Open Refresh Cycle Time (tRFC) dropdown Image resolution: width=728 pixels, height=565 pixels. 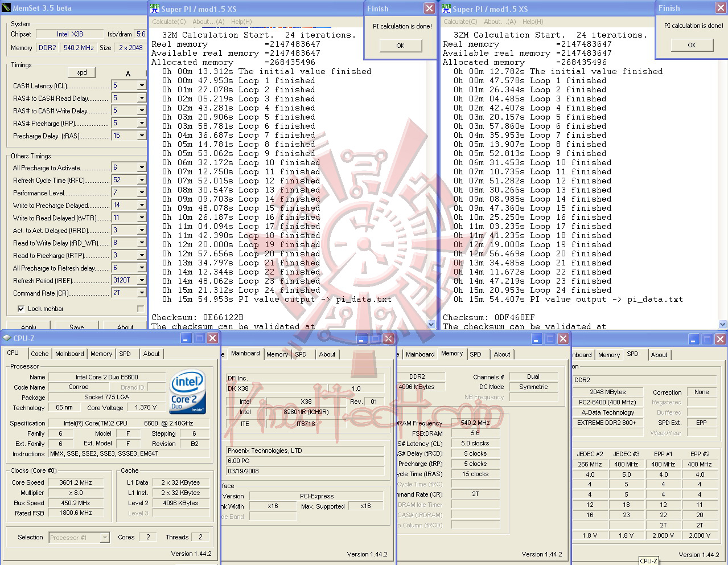pyautogui.click(x=141, y=180)
